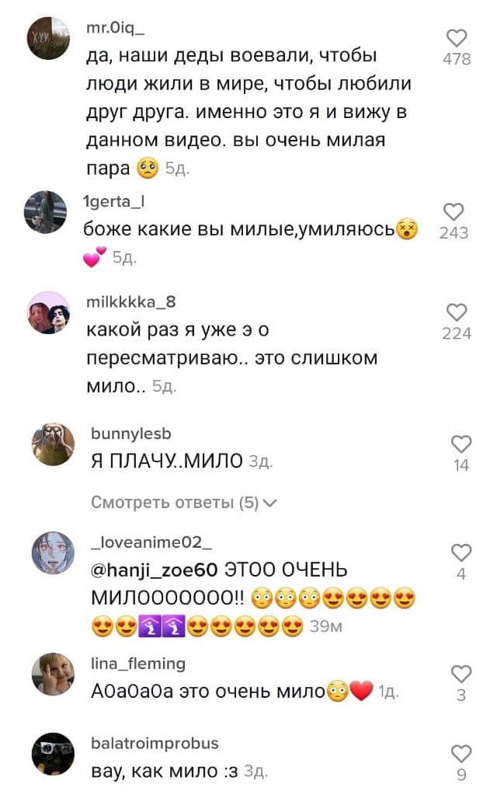
Task: Heart the _loveanime02_ comment
Action: coord(461,552)
